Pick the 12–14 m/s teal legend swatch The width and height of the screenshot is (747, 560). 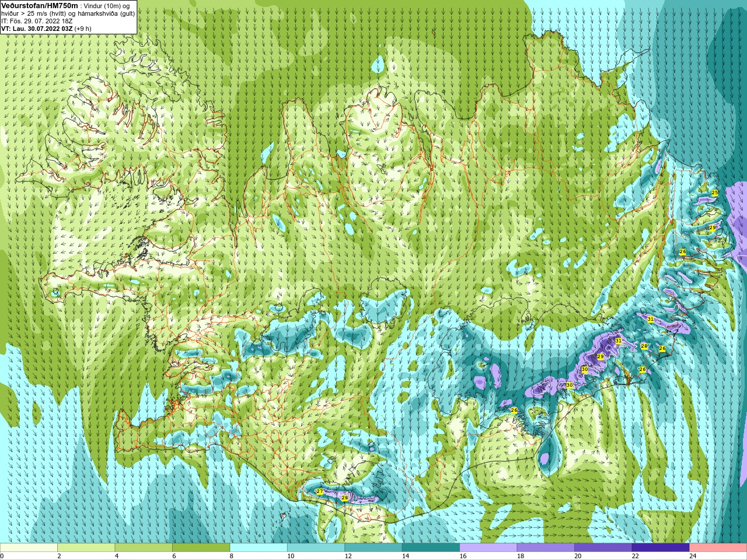coord(373,548)
